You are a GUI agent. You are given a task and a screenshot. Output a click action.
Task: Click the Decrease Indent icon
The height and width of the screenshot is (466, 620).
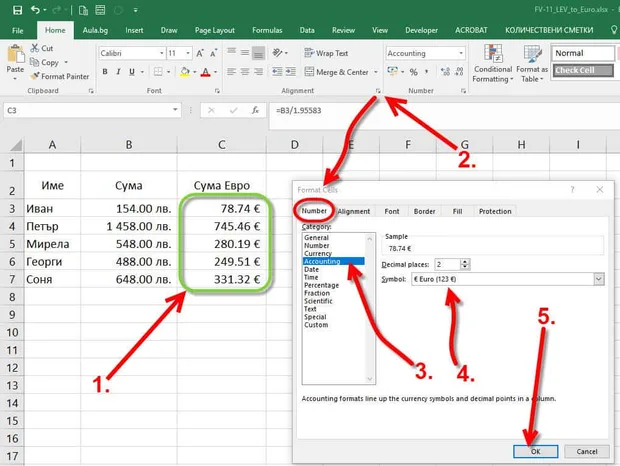pyautogui.click(x=277, y=72)
